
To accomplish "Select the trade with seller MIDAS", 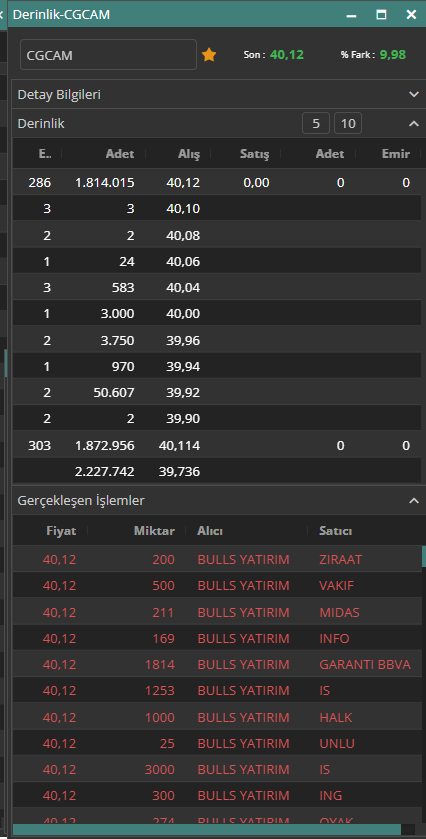I will pyautogui.click(x=217, y=612).
